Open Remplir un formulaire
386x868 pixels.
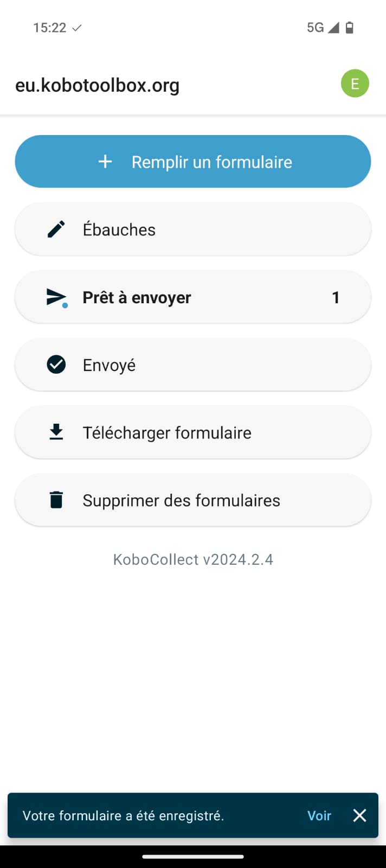[x=211, y=162]
